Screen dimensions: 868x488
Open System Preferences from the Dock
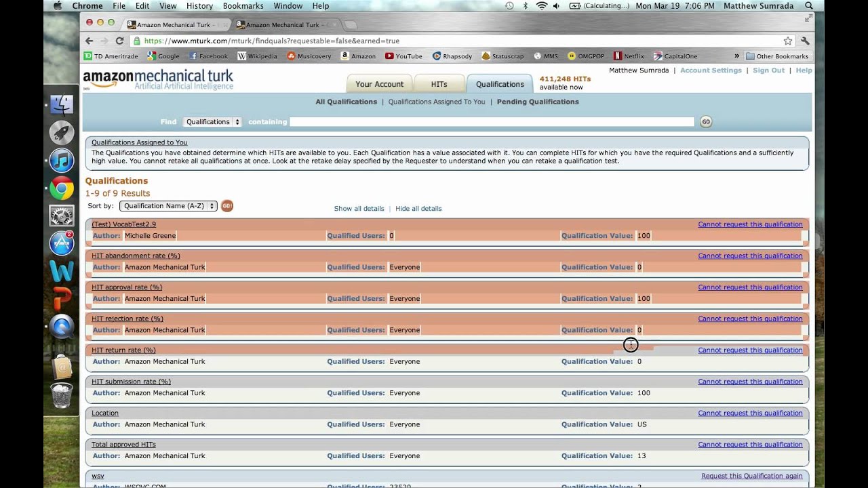click(x=62, y=216)
